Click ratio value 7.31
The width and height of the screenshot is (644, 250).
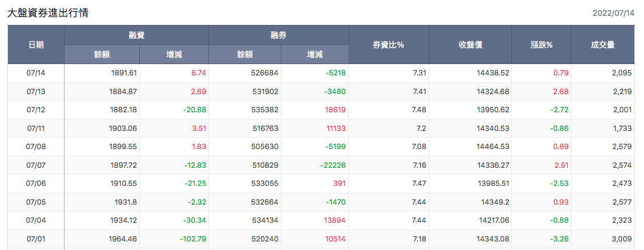[x=420, y=73]
